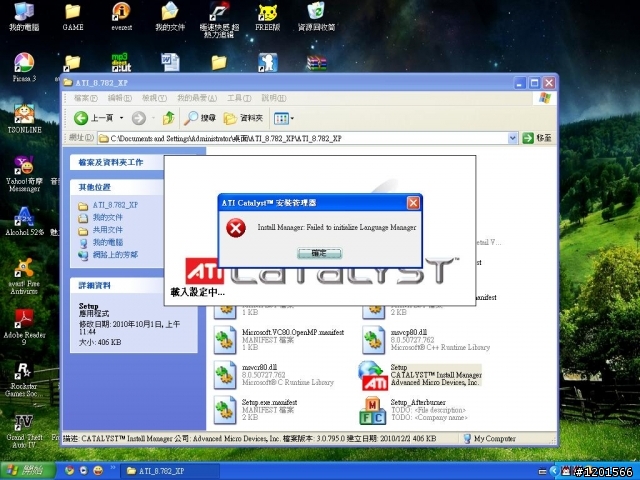Screen dimensions: 640x480
Task: Launch mp3 direct cut desktop icon
Action: 121,62
